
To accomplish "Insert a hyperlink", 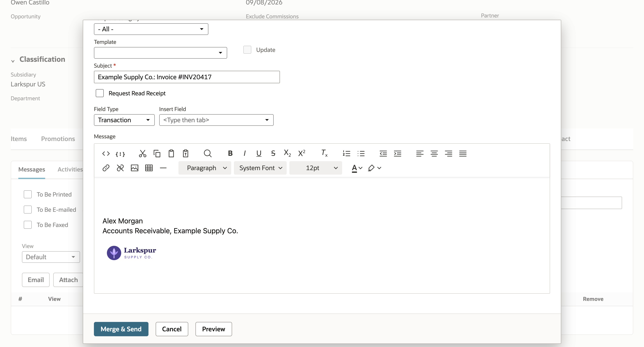I will tap(106, 168).
